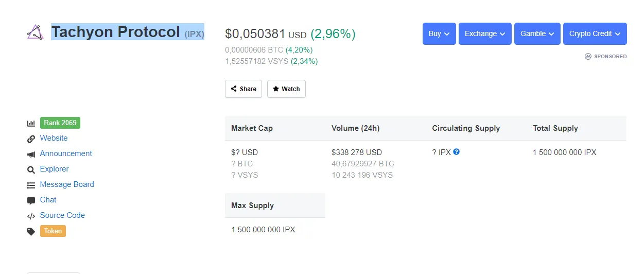Click the (2,34%) VSYS change
Screen dimensions: 644x274
coord(304,61)
